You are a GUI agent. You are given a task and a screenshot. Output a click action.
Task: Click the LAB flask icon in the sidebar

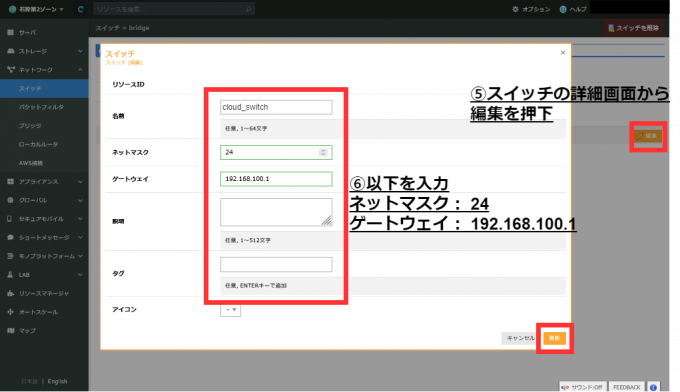[x=10, y=275]
